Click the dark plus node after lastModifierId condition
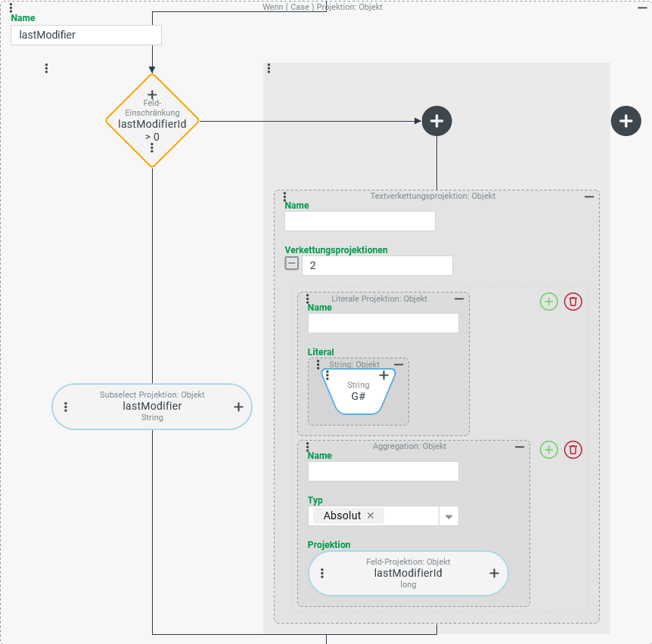This screenshot has height=644, width=652. [436, 121]
